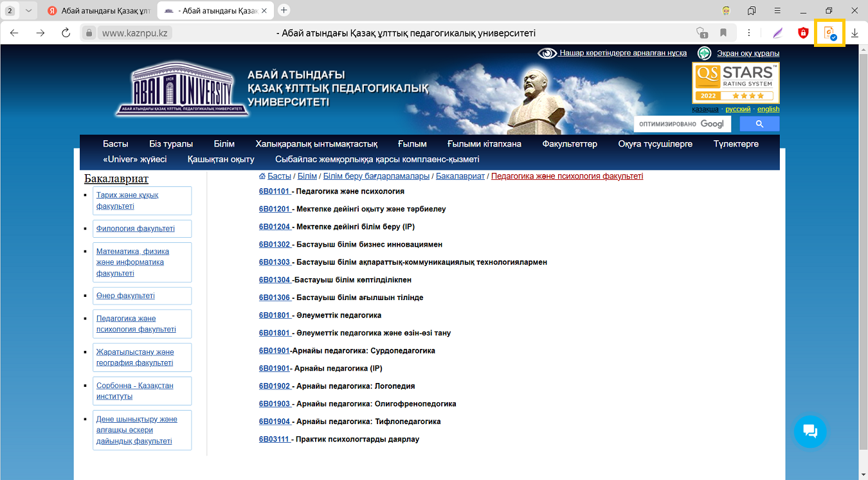Switch site language to english
This screenshot has width=868, height=480.
tap(768, 109)
